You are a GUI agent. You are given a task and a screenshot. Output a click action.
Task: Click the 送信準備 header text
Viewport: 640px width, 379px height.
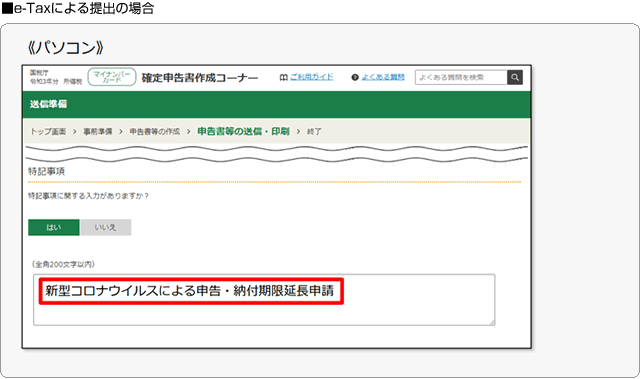48,104
